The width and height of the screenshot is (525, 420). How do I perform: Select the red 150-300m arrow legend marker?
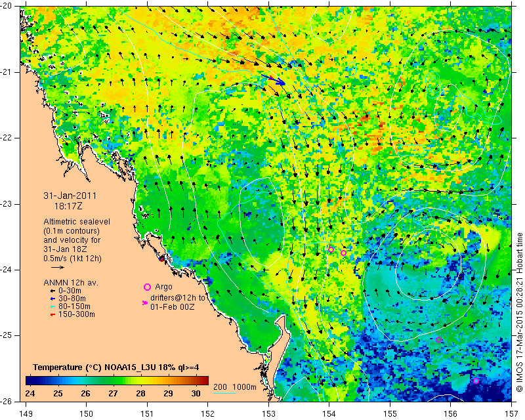point(52,315)
